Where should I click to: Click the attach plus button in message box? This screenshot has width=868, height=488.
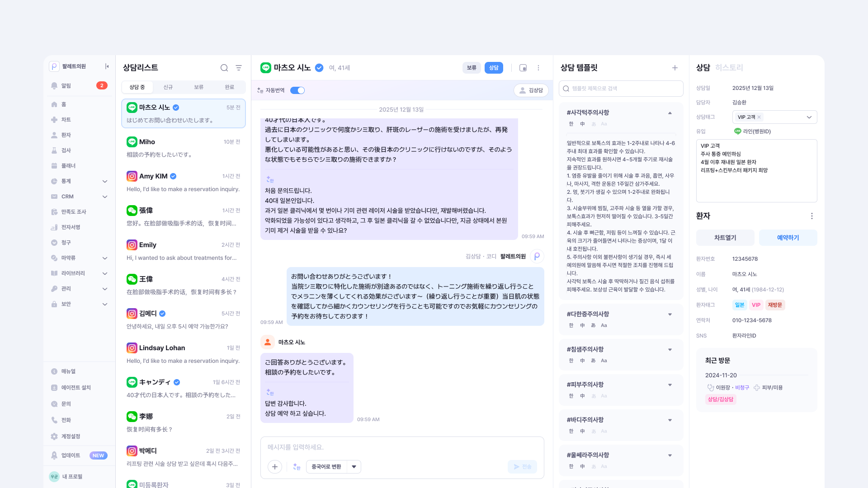[275, 467]
